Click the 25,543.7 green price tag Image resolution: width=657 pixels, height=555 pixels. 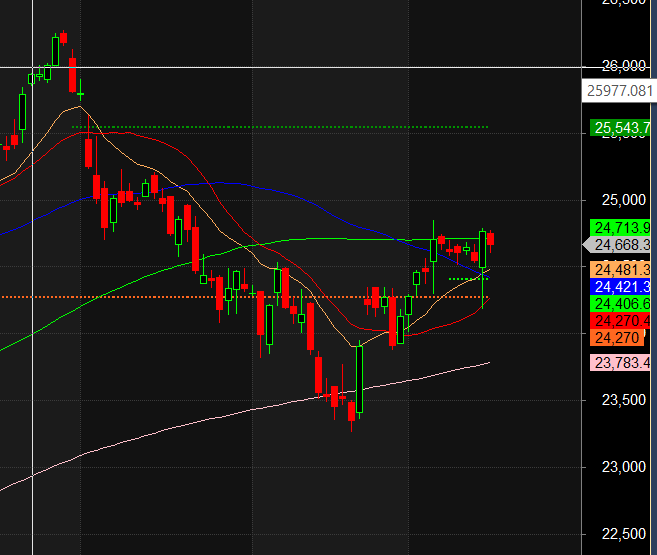click(621, 128)
